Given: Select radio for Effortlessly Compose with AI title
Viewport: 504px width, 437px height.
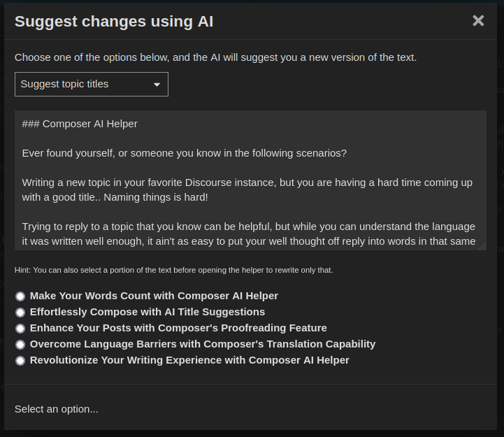Looking at the screenshot, I should pos(20,313).
